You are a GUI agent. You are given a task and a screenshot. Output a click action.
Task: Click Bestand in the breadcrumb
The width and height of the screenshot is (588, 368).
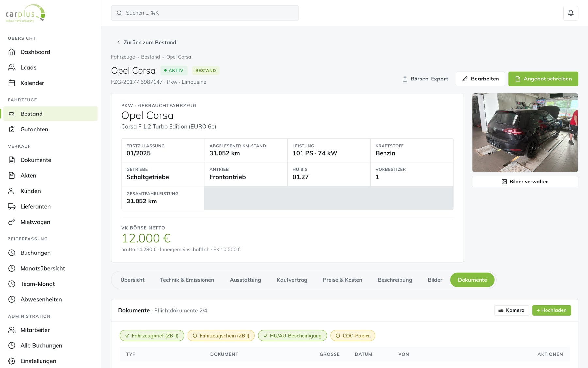click(151, 57)
